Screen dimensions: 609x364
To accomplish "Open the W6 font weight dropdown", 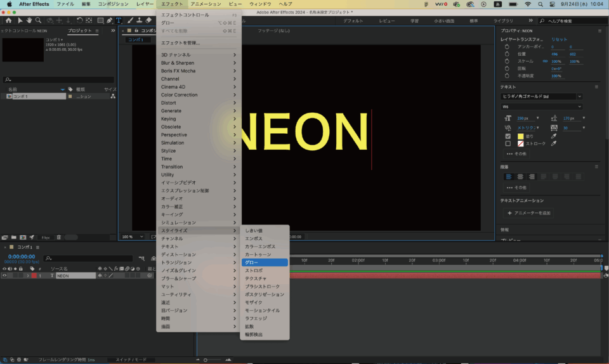I will coord(541,107).
